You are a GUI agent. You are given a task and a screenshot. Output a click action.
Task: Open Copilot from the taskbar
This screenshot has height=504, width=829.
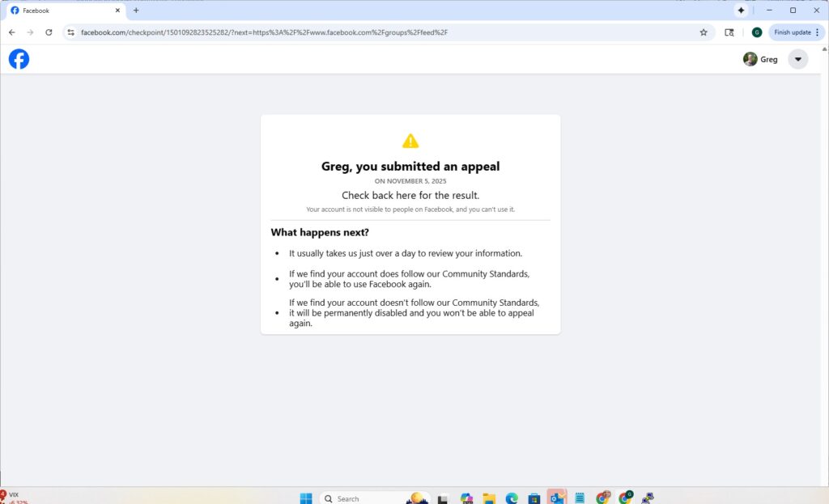click(x=465, y=498)
